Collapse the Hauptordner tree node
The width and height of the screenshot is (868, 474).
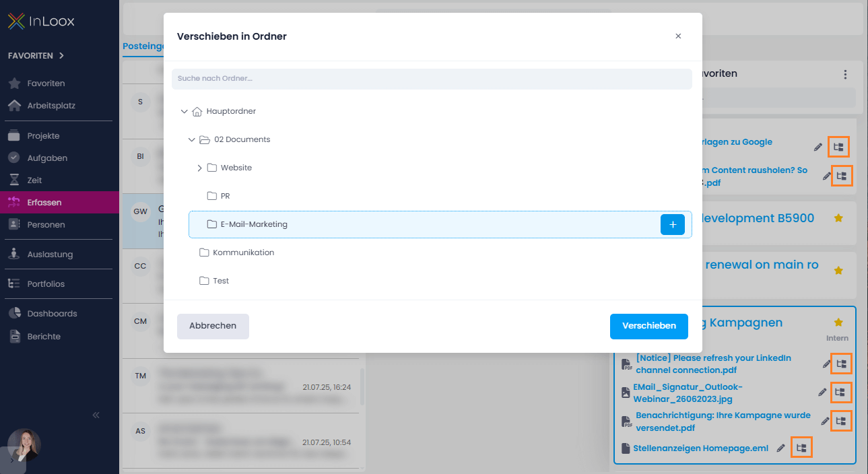[184, 111]
